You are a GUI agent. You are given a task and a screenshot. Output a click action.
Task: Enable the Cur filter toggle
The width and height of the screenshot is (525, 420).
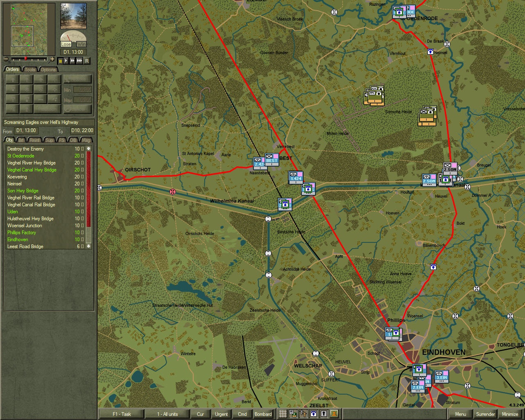(200, 414)
